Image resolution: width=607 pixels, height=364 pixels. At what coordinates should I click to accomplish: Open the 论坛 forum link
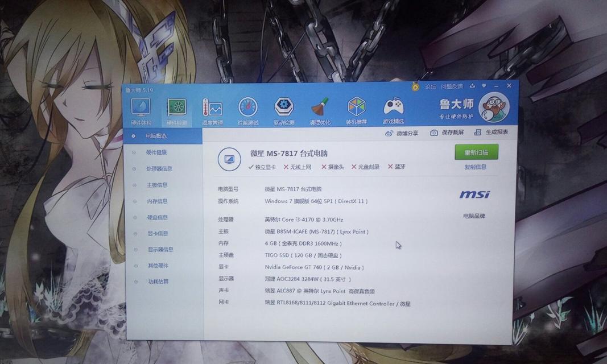(431, 86)
